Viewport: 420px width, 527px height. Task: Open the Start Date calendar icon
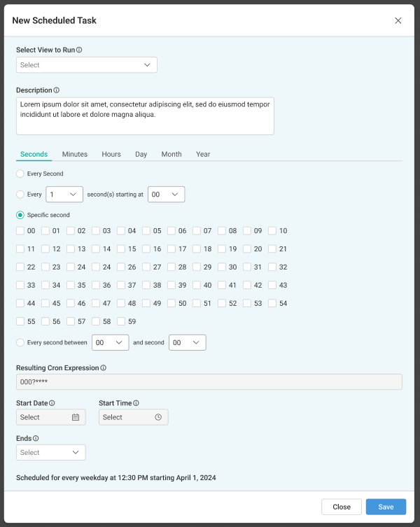[76, 417]
